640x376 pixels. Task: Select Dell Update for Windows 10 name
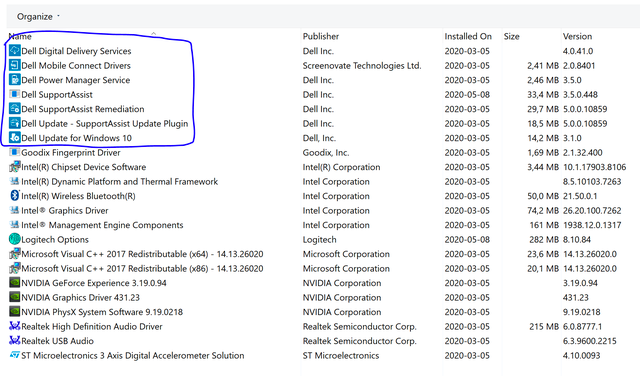click(76, 138)
